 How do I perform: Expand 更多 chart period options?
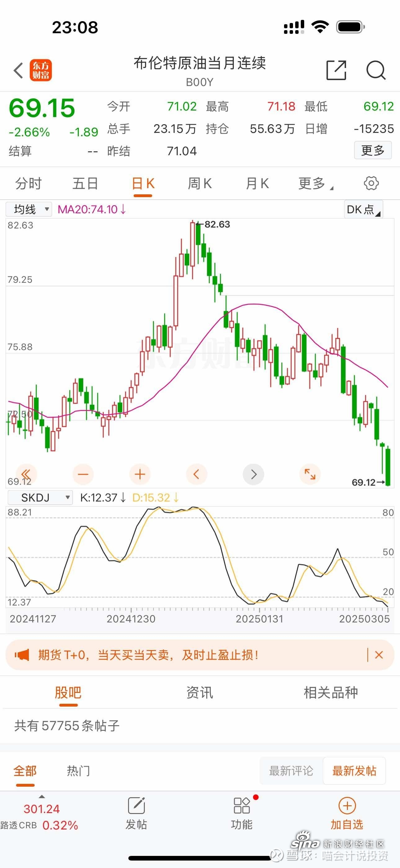[x=315, y=184]
